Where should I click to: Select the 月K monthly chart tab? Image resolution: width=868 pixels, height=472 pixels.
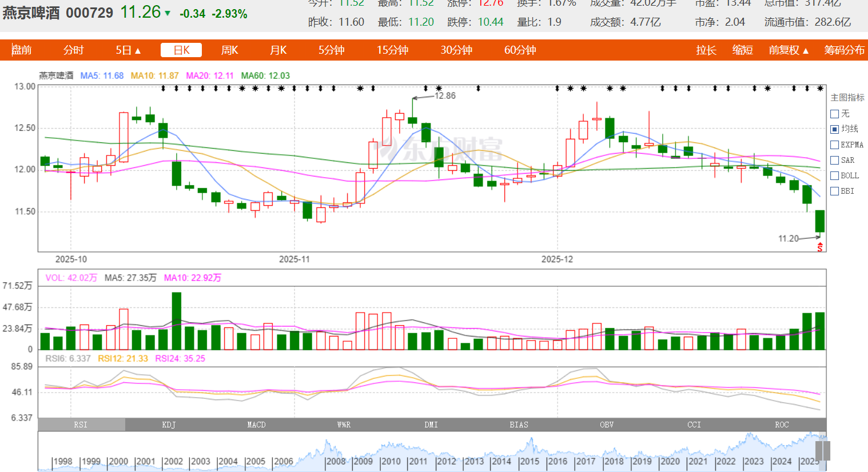(x=278, y=50)
